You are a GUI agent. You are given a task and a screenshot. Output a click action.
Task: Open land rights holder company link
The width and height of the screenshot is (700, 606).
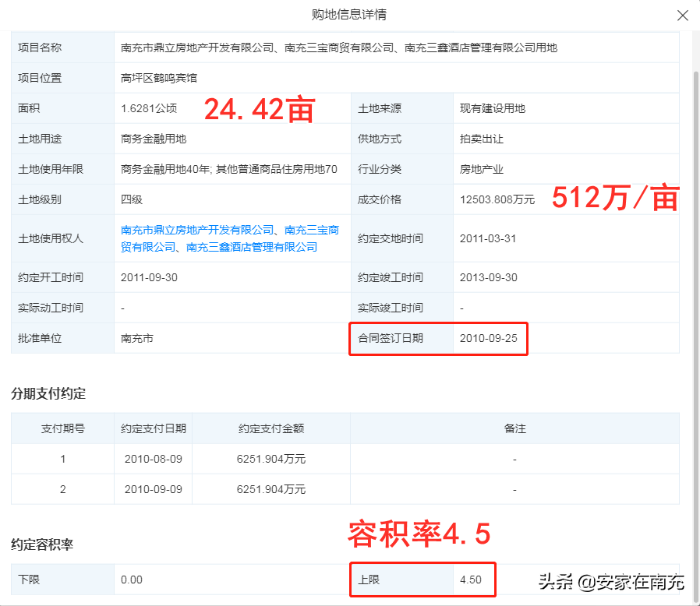[x=229, y=238]
